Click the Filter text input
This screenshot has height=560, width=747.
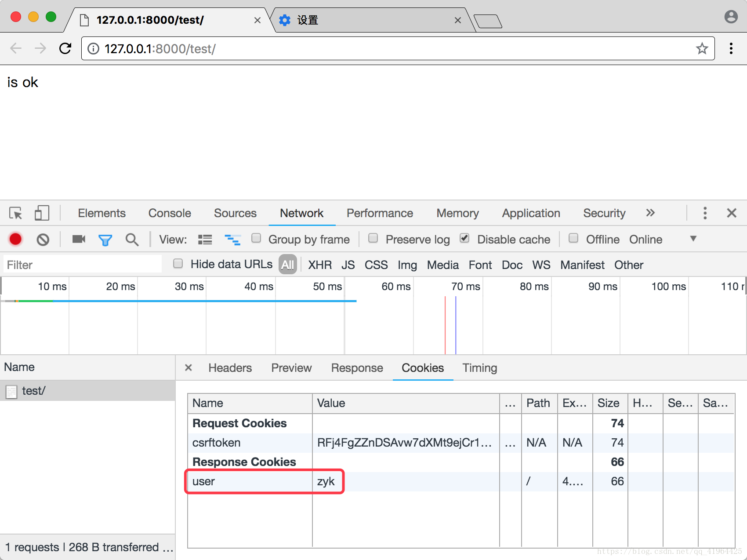pos(83,265)
